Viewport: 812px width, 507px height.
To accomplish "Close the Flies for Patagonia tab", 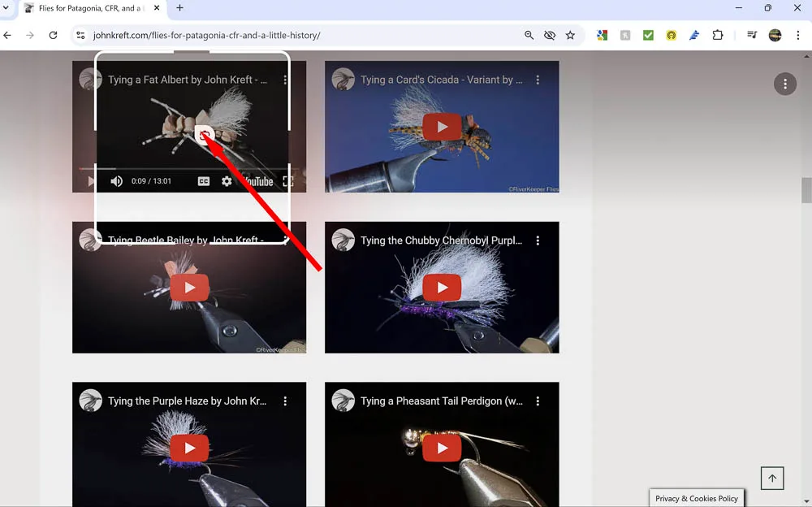I will point(157,8).
